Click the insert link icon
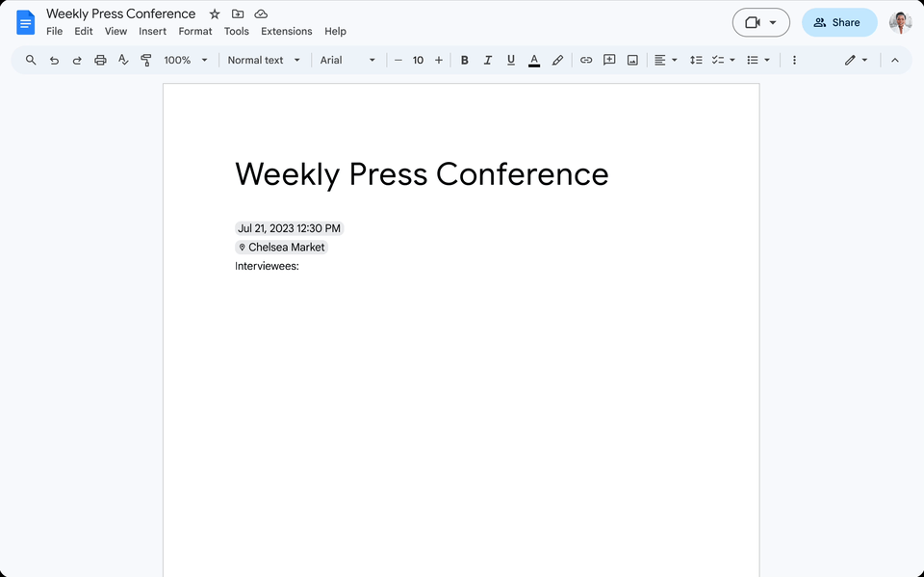924x577 pixels. coord(586,60)
